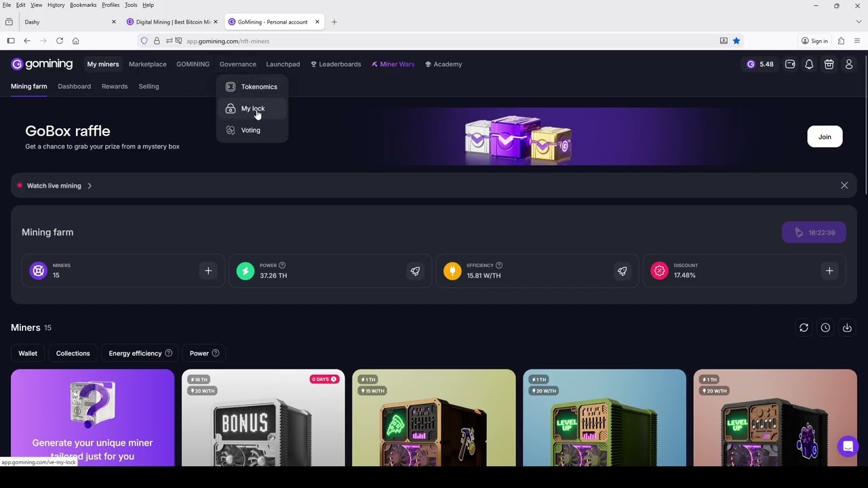The image size is (868, 488).
Task: Go to Marketplace
Action: (148, 64)
